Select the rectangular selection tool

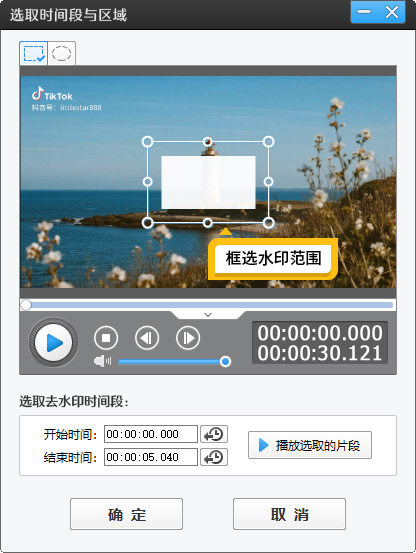pos(33,54)
